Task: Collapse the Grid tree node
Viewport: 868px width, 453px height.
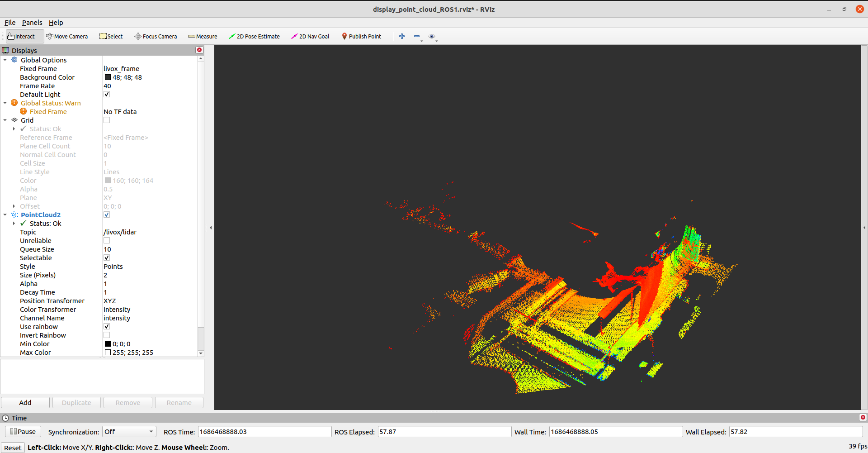Action: [5, 120]
